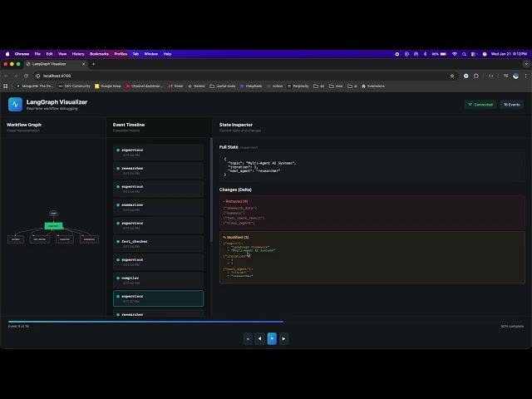Bookmark this page with the star icon
The image size is (532, 399).
452,76
